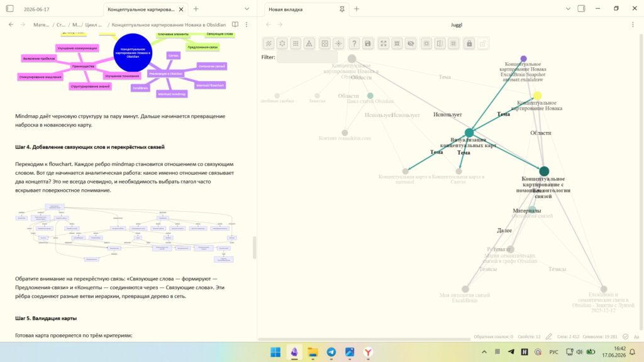Go forward in the Juggl pane
This screenshot has height=362, width=644.
click(x=280, y=25)
